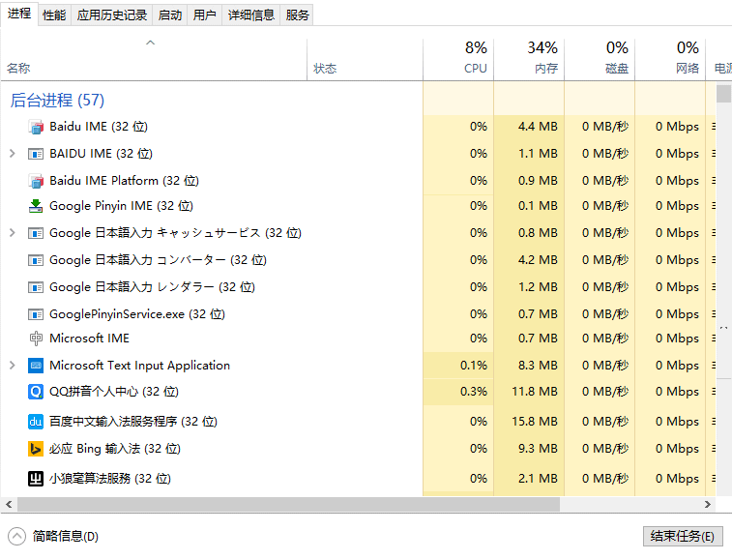Click the Microsoft IME process icon
The width and height of the screenshot is (732, 560).
(x=36, y=339)
